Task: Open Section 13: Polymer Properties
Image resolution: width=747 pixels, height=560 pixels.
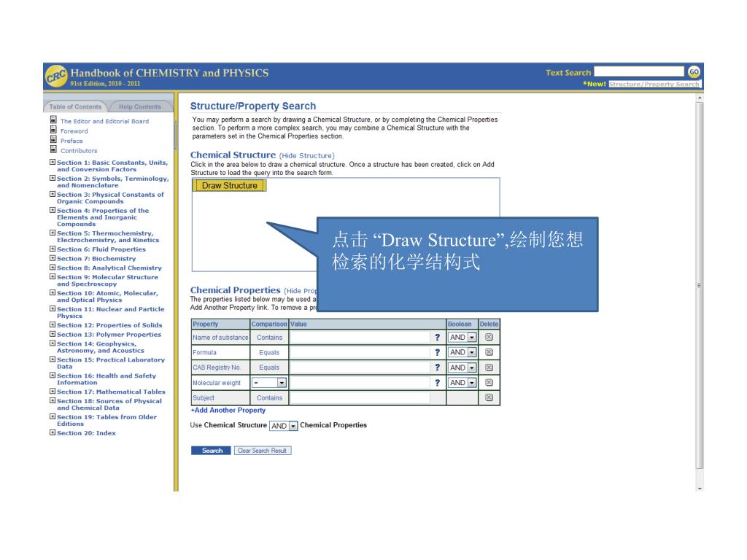Action: pyautogui.click(x=109, y=334)
